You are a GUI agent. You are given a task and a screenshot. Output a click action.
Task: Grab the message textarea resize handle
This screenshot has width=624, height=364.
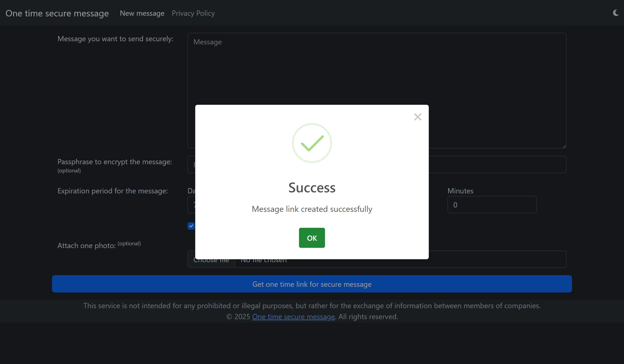[564, 146]
